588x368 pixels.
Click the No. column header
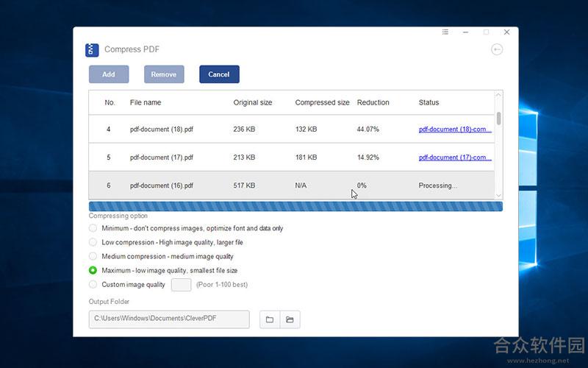click(110, 102)
